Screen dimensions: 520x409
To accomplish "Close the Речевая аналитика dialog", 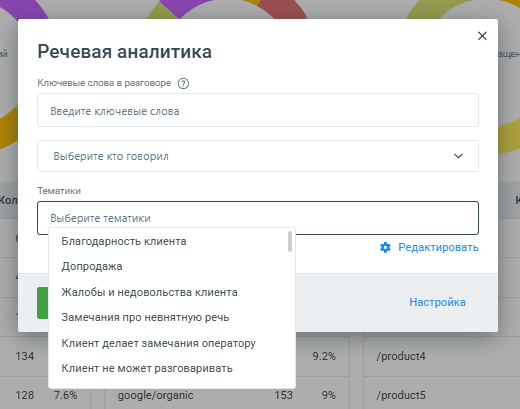I will (x=482, y=36).
